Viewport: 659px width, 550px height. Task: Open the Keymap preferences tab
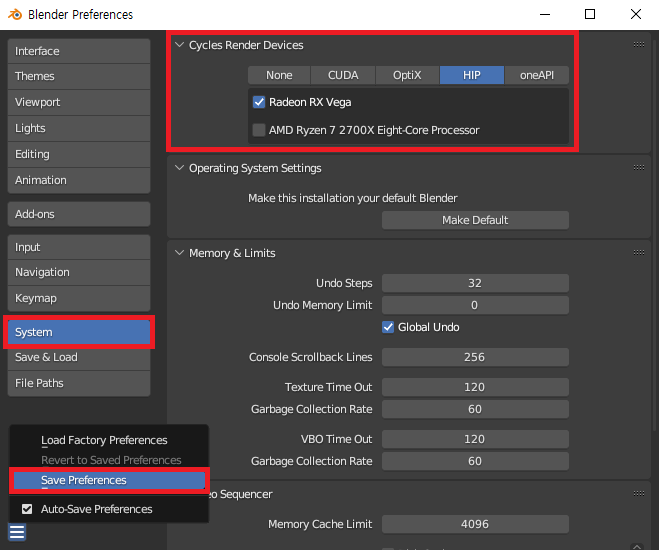79,298
